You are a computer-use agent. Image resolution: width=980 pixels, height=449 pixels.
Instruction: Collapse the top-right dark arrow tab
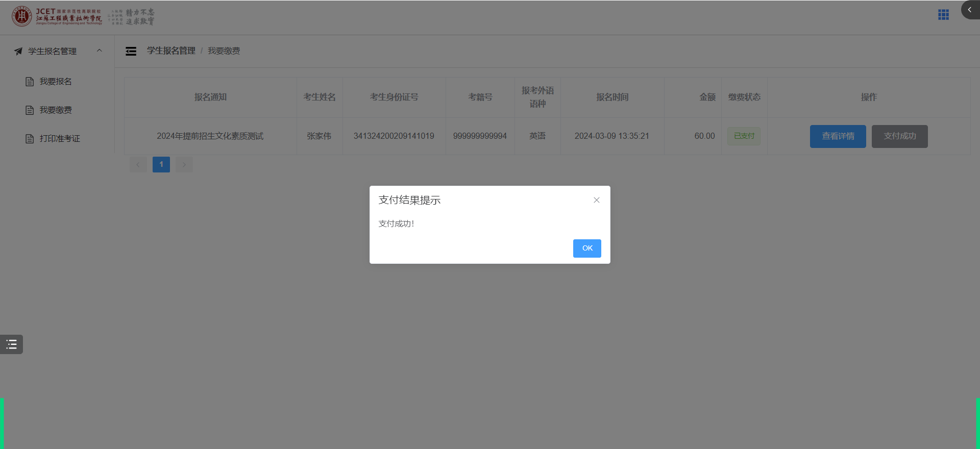pos(970,10)
